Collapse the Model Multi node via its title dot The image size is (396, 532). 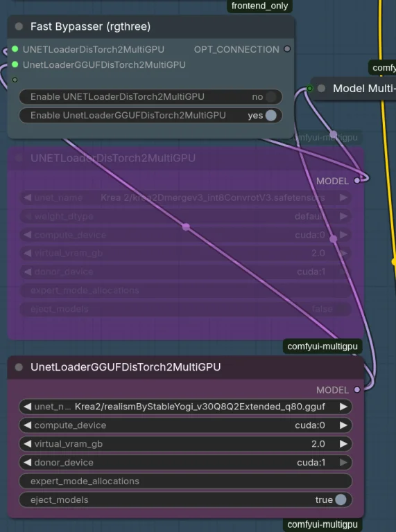click(x=321, y=89)
